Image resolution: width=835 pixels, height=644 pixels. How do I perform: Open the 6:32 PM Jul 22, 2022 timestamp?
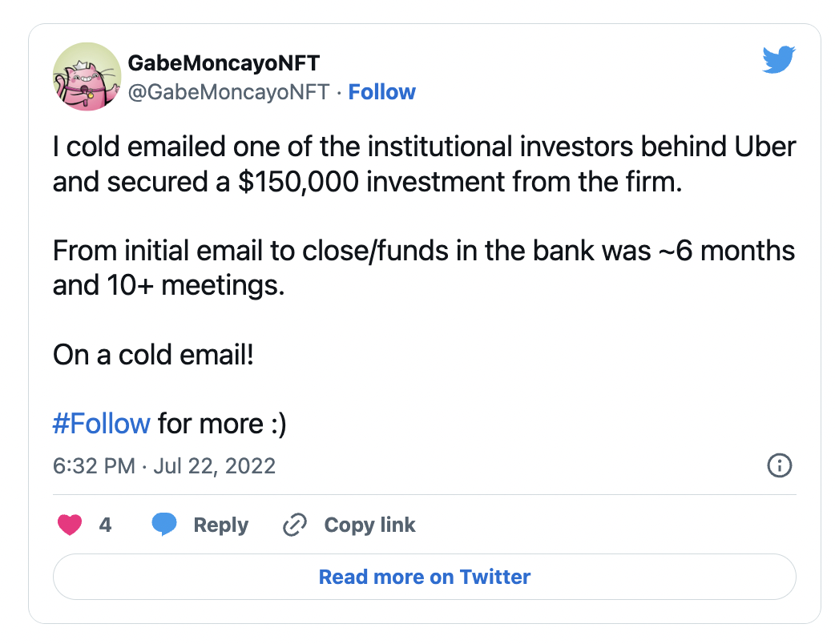pos(164,466)
